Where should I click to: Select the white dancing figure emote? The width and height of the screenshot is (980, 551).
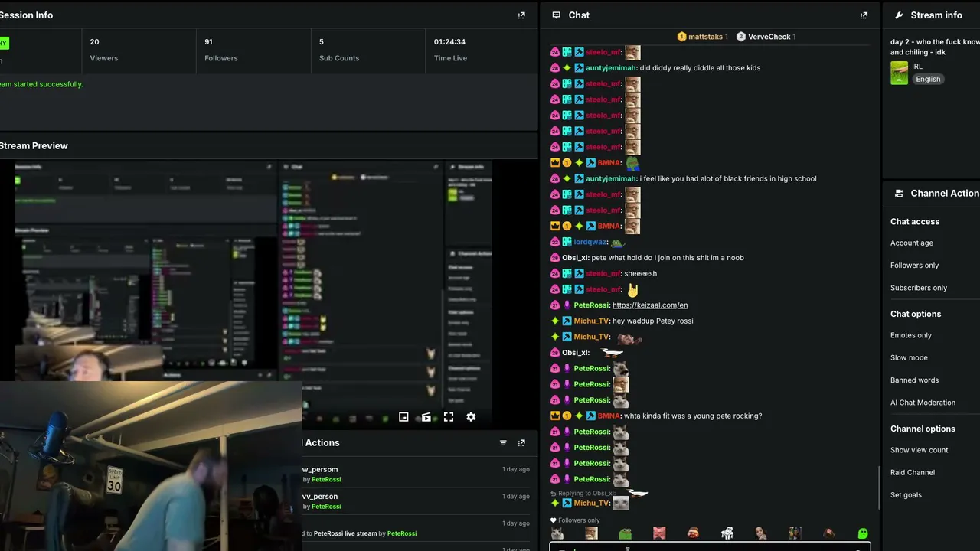pos(727,533)
